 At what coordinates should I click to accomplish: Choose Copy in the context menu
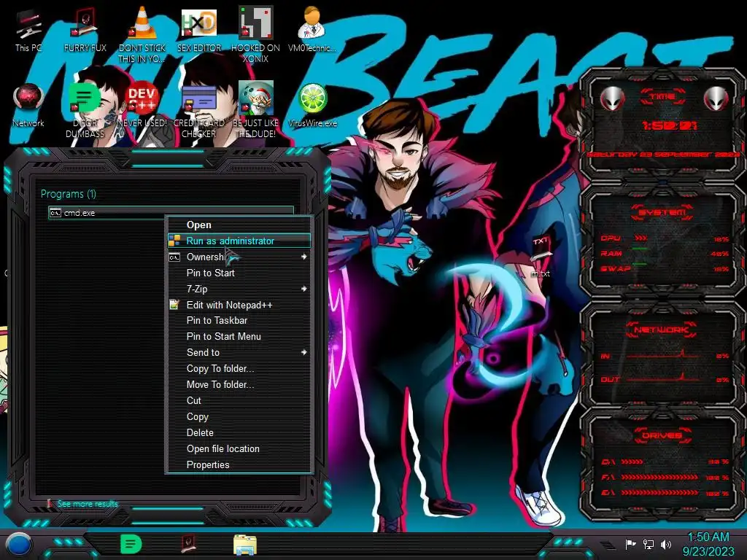[x=239, y=416]
